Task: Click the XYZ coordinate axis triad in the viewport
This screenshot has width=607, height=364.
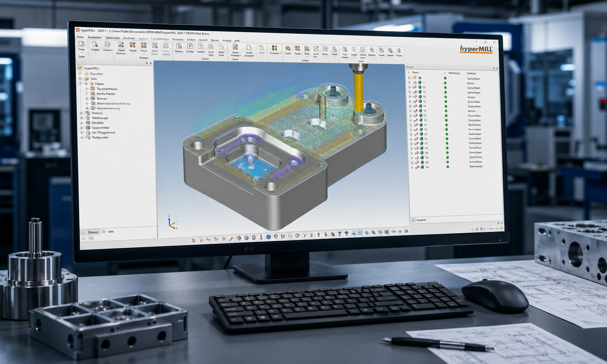Action: (x=172, y=222)
